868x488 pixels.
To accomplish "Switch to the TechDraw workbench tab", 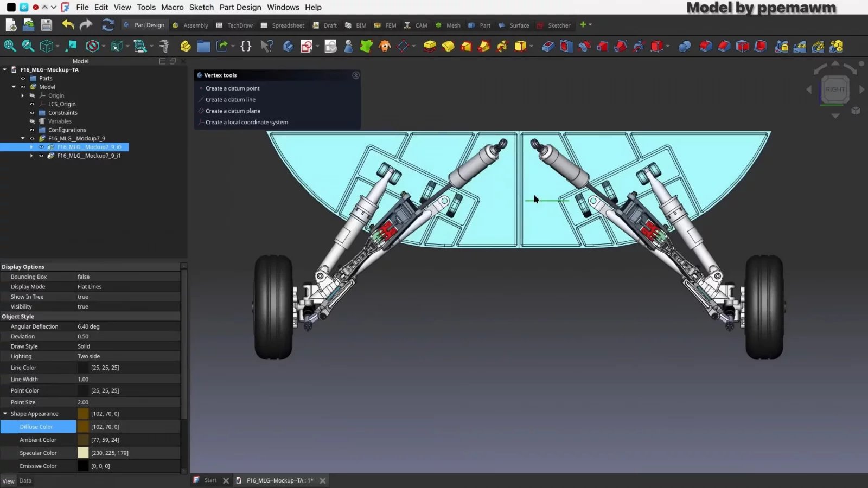I will pos(234,25).
